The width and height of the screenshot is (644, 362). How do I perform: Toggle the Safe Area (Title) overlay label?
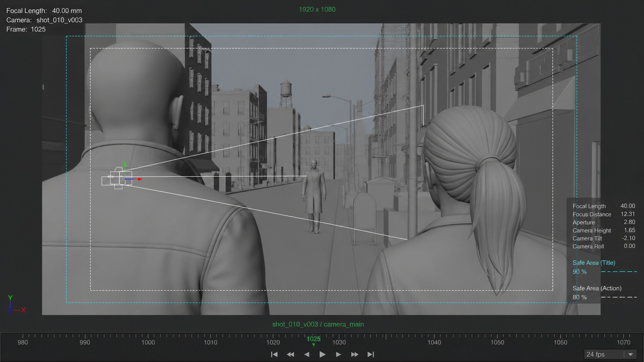tap(594, 263)
